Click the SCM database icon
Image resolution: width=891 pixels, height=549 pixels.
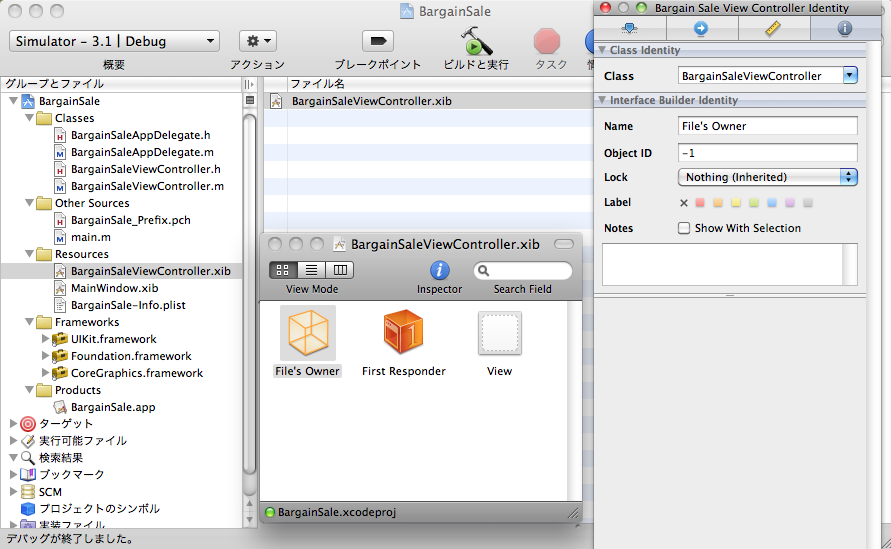[28, 492]
